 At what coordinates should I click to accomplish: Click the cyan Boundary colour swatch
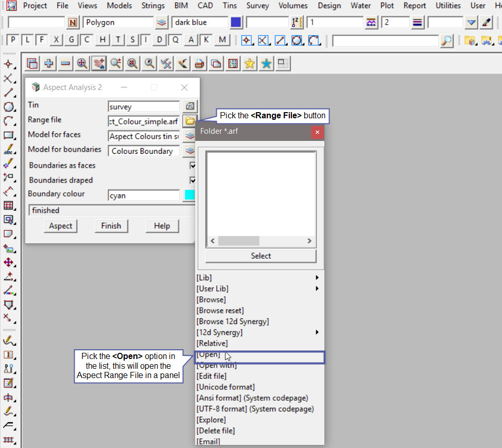[x=189, y=195]
